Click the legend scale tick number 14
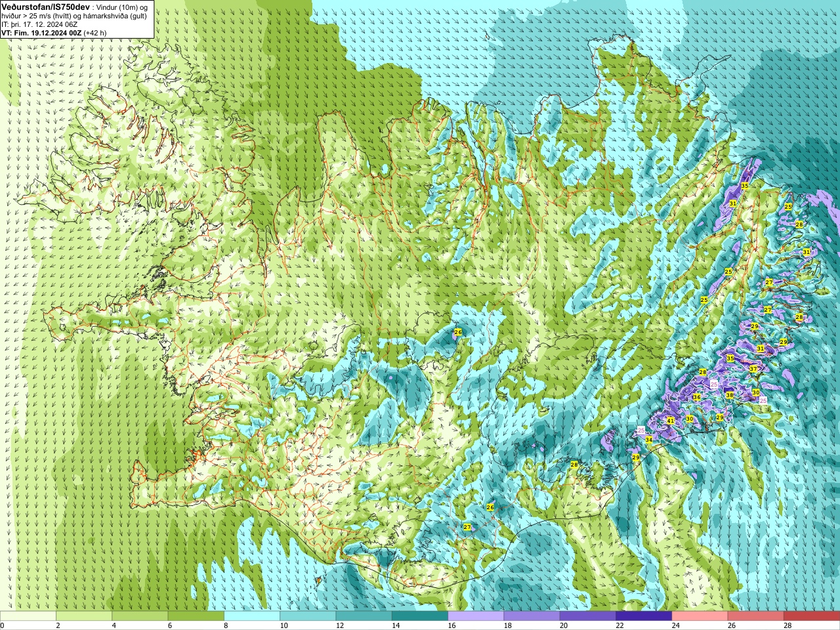This screenshot has height=630, width=840. [396, 625]
